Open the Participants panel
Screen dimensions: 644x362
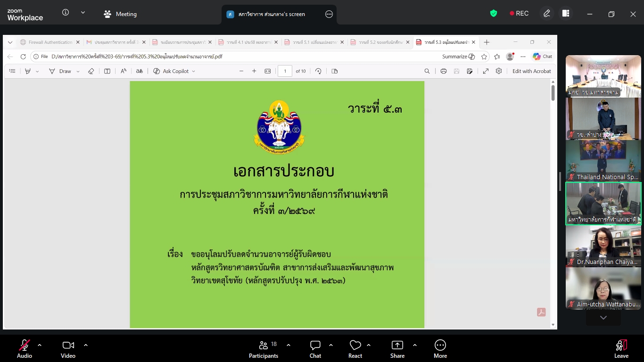click(264, 348)
